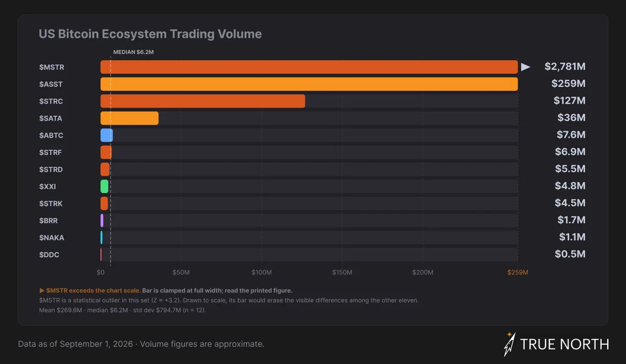Click the $STRD bar
Image resolution: width=626 pixels, height=364 pixels.
pos(105,169)
